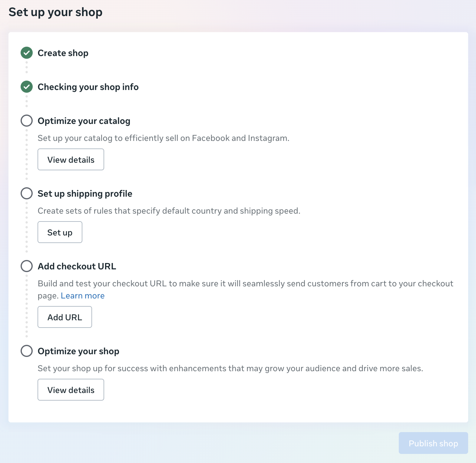Open View details under Optimize your shop
This screenshot has width=476, height=463.
pos(71,390)
